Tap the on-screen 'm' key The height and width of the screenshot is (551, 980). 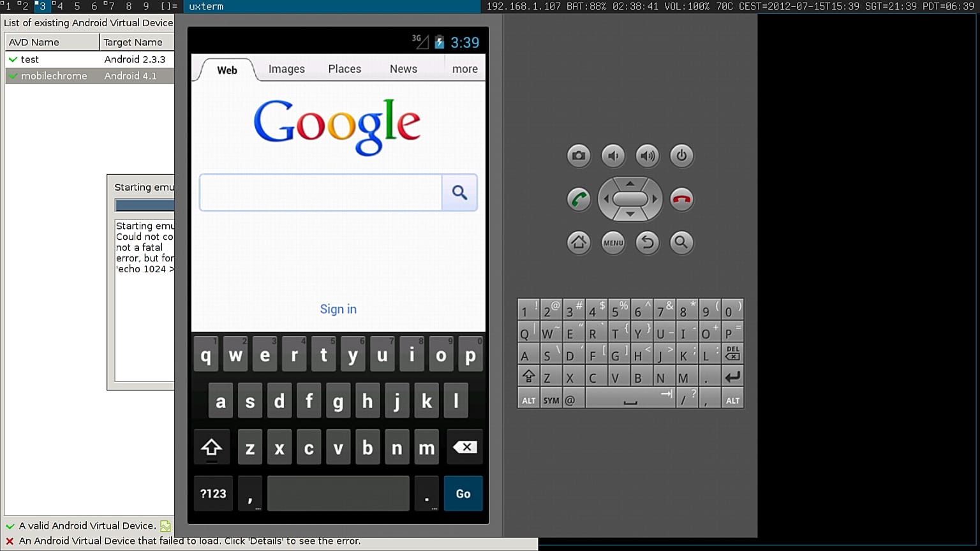point(426,447)
